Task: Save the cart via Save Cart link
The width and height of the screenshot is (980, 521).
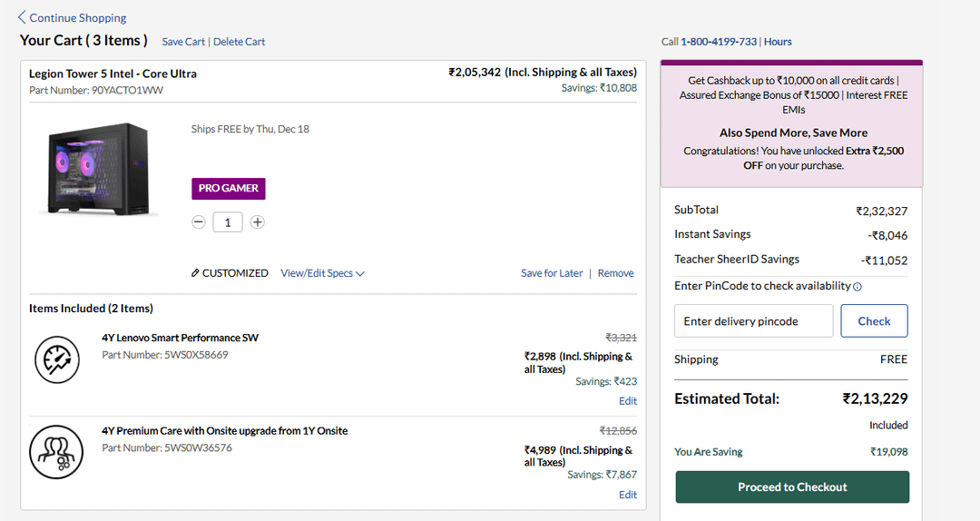Action: point(183,42)
